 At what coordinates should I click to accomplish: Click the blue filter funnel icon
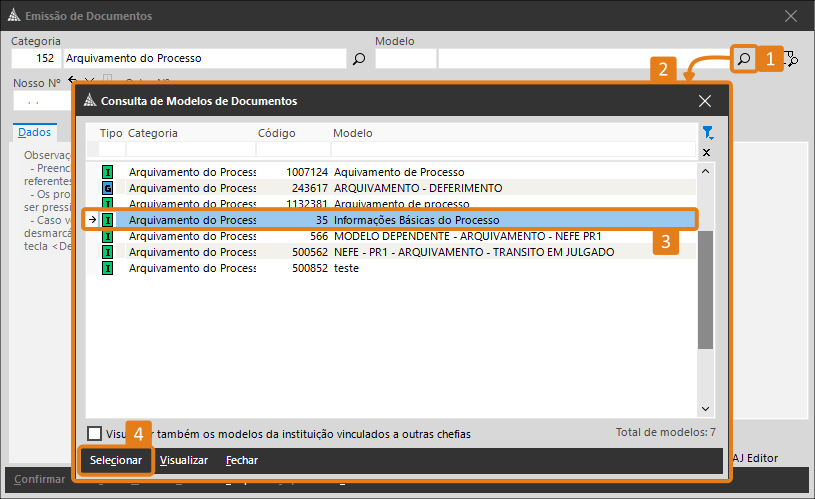point(707,132)
